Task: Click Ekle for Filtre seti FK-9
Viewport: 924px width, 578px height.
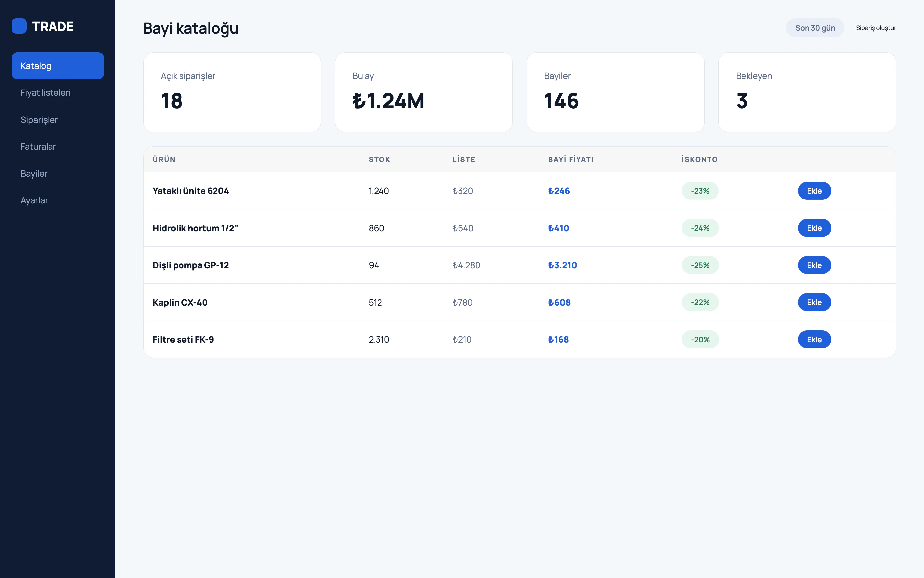Action: (814, 339)
